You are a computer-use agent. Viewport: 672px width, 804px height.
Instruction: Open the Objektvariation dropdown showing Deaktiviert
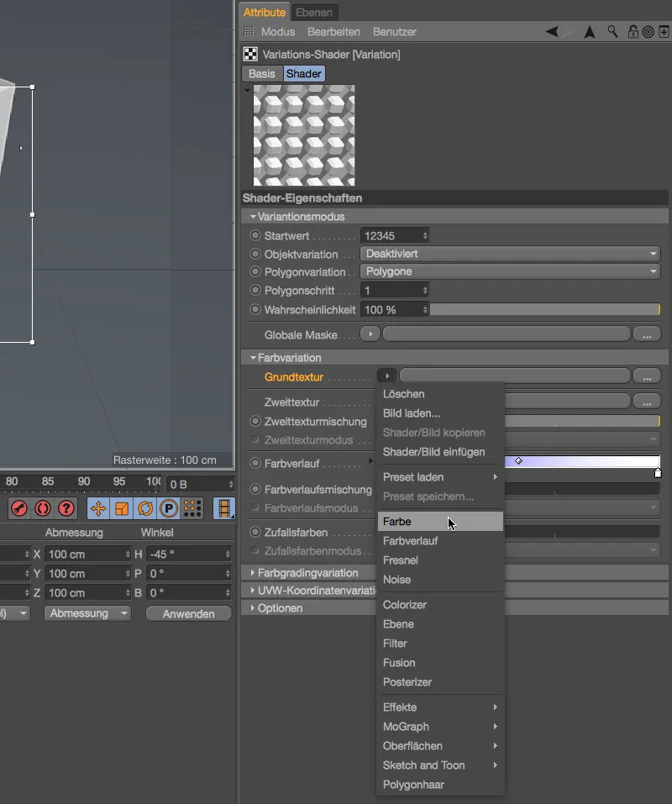(x=510, y=253)
